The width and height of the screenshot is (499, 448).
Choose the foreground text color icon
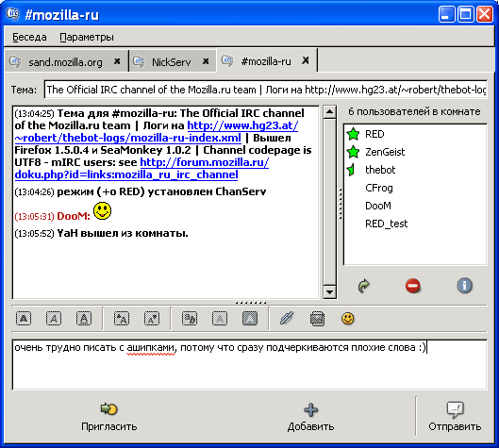click(220, 319)
